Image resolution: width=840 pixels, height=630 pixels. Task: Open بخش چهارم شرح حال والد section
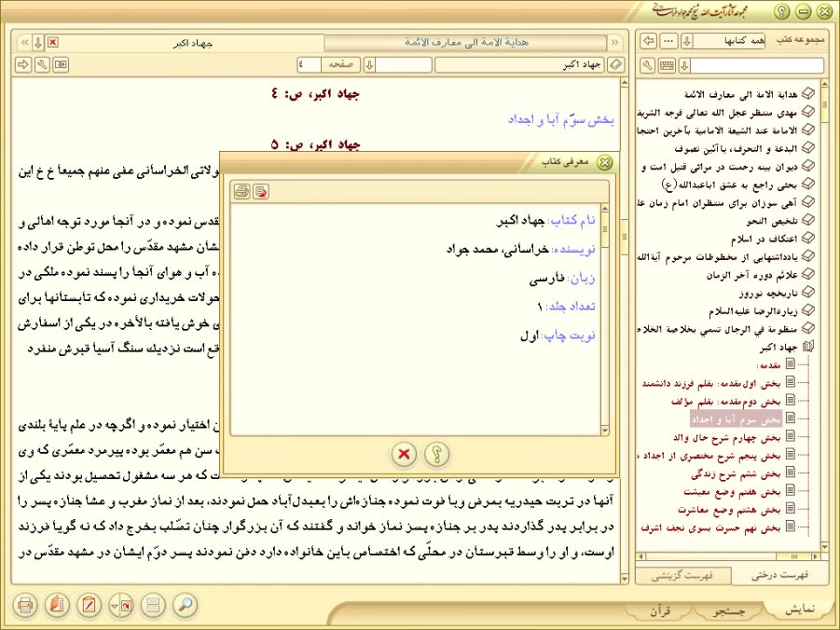tap(726, 438)
